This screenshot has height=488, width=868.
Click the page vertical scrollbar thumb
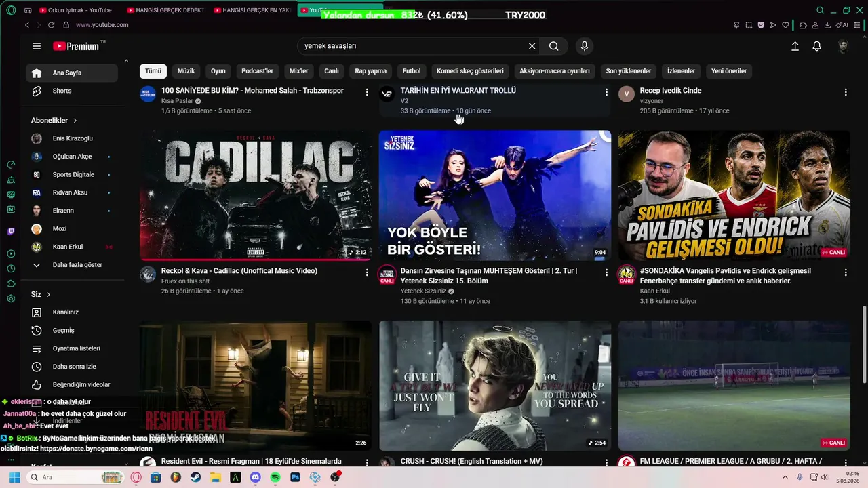coord(864,344)
